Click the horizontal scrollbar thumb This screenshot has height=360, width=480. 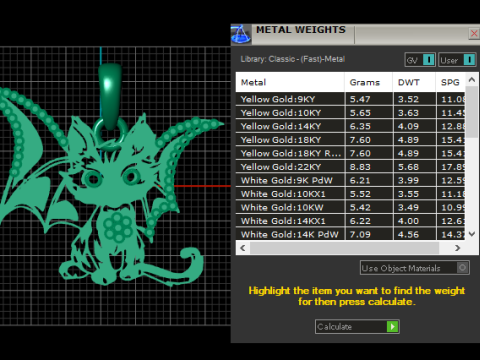[345, 248]
